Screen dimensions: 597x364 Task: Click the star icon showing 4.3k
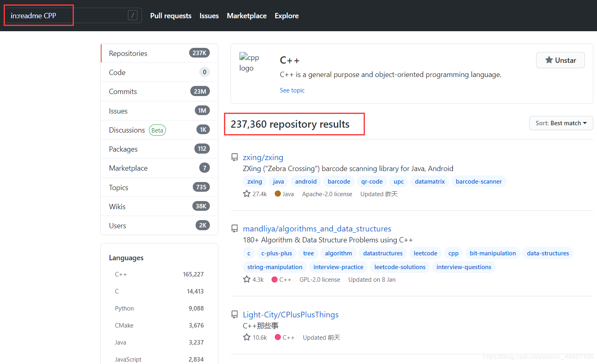247,279
